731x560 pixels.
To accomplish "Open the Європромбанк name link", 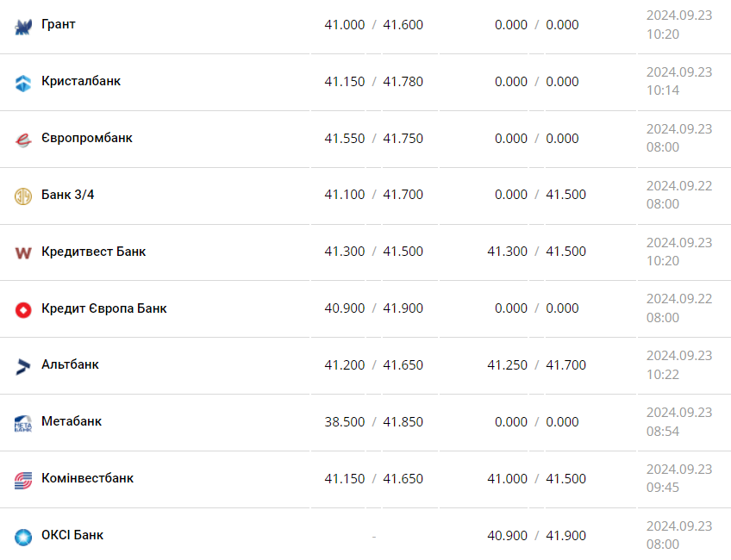I will pos(87,138).
